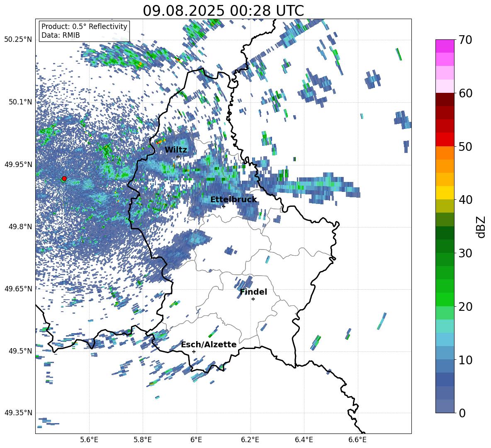Click the 5.6°E longitude tick label

pos(89,440)
